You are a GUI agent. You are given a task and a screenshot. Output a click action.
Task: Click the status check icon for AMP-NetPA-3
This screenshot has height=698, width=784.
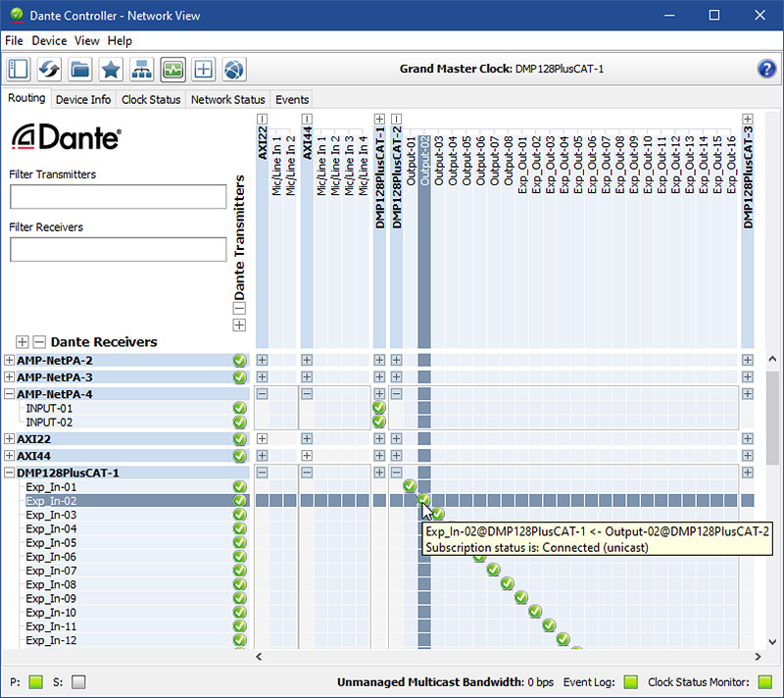239,377
